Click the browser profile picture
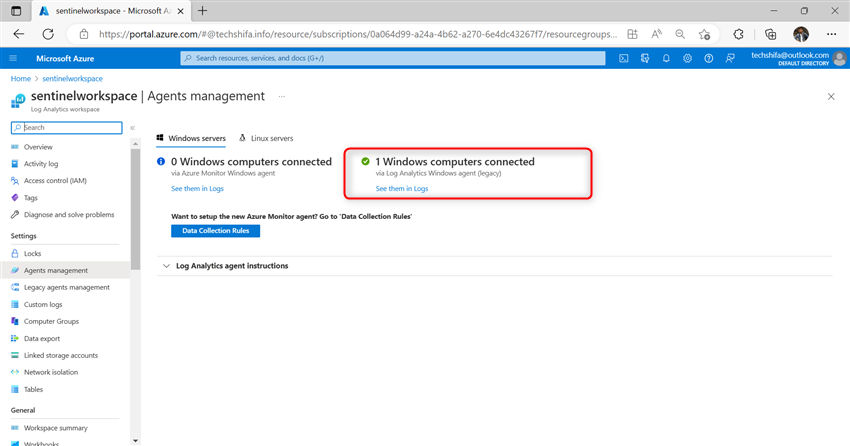850x446 pixels. (801, 34)
